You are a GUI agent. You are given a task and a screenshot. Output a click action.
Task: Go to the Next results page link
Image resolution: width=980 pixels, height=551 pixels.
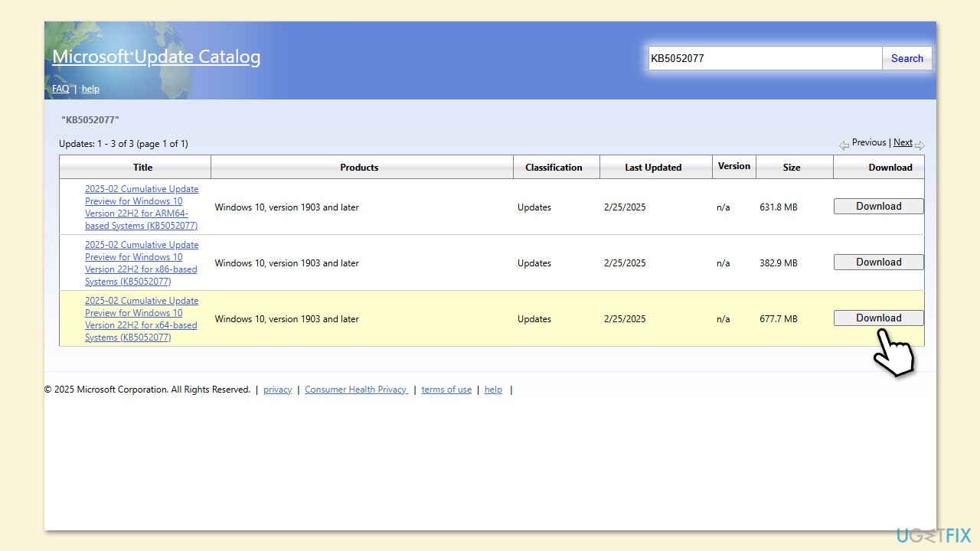click(x=903, y=142)
